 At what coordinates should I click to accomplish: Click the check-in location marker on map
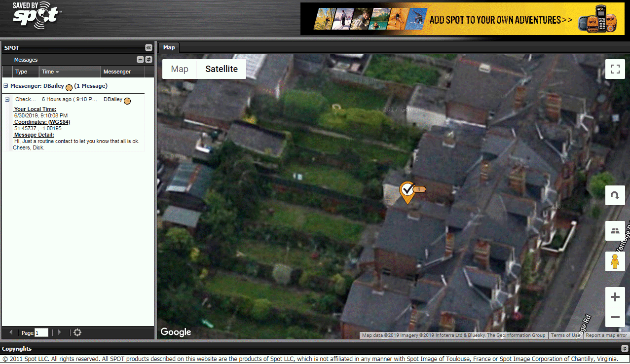coord(407,191)
